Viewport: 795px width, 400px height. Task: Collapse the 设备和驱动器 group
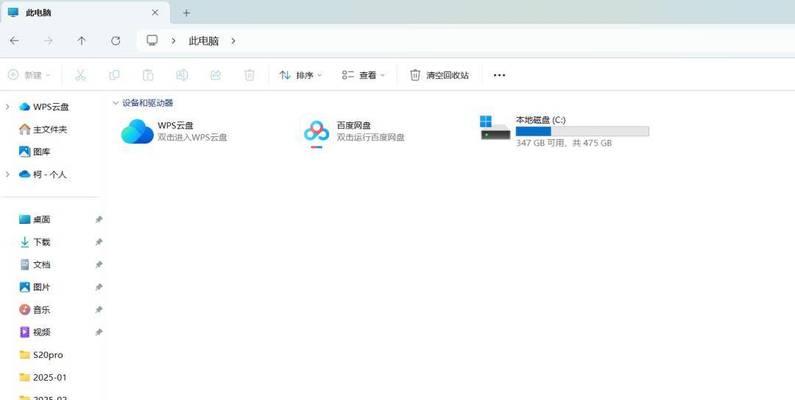(116, 103)
